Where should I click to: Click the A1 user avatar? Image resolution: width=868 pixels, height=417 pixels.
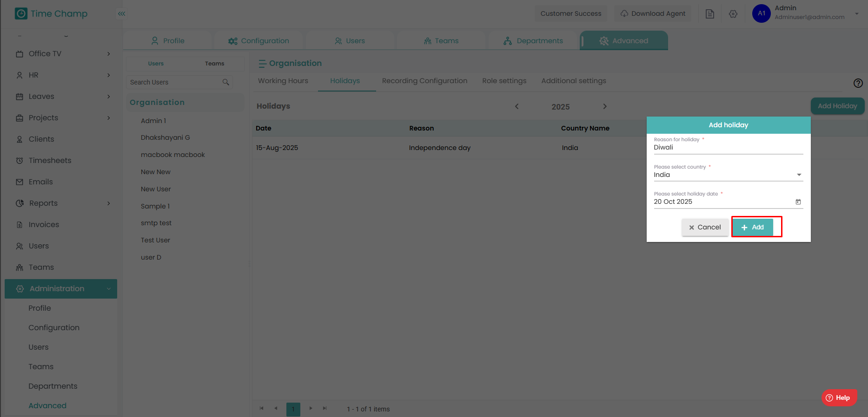tap(762, 13)
